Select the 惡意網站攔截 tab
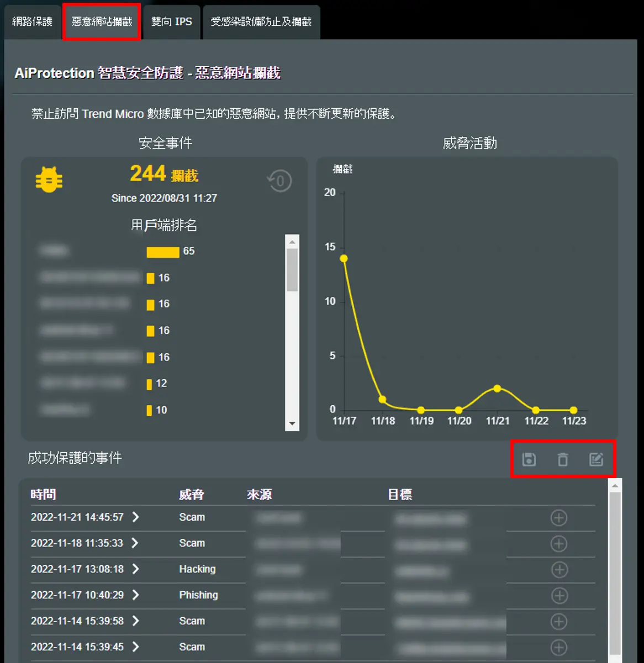 coord(102,22)
